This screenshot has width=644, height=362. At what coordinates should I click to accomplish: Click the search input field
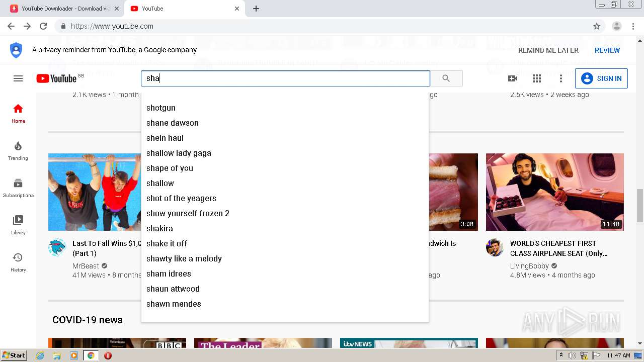tap(285, 78)
